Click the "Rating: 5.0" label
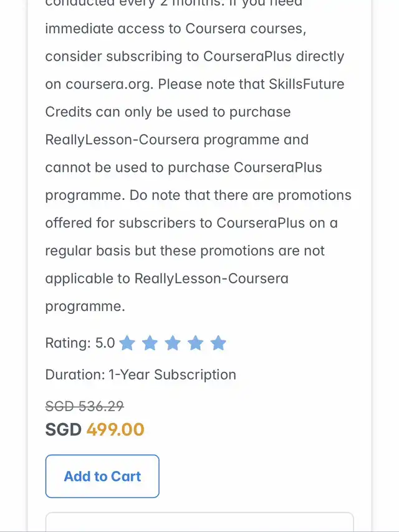Image resolution: width=399 pixels, height=532 pixels. click(x=80, y=343)
